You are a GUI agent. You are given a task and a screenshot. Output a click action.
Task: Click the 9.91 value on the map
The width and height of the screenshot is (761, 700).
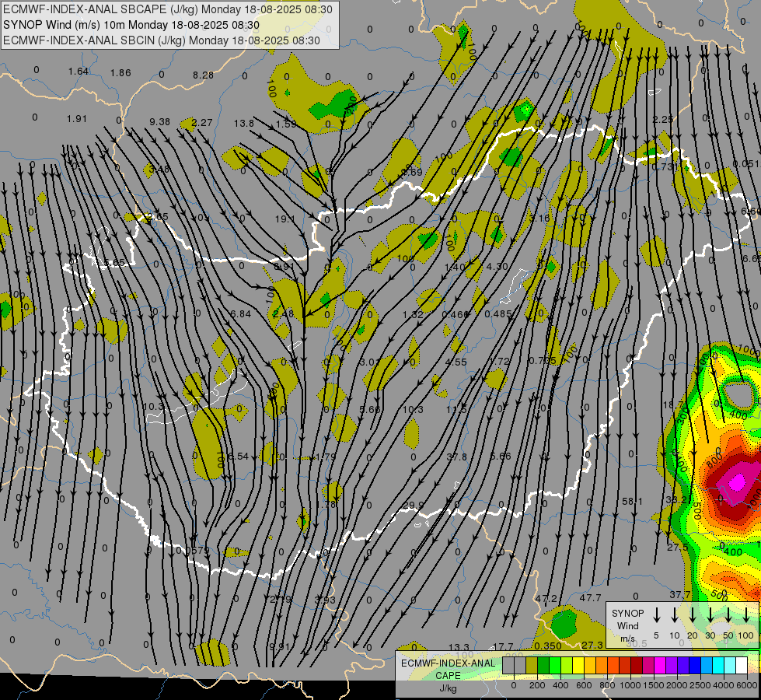pyautogui.click(x=280, y=646)
